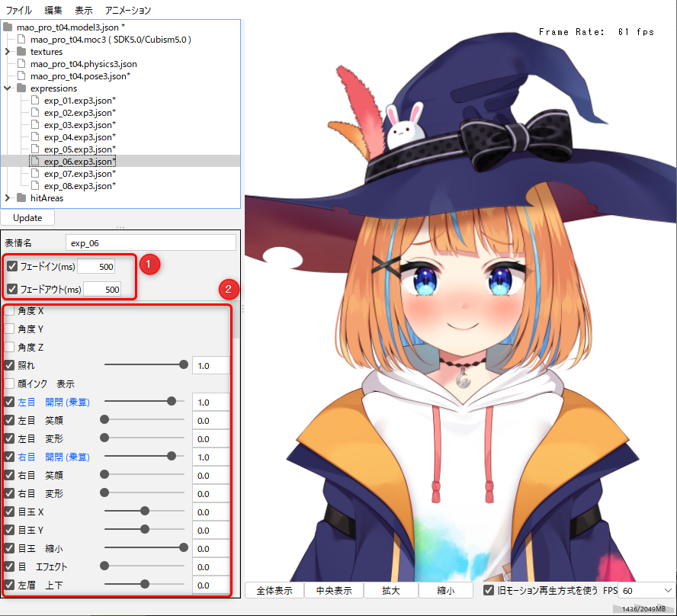Enable the 角度 X parameter checkbox
Viewport: 677px width, 616px height.
(x=9, y=311)
